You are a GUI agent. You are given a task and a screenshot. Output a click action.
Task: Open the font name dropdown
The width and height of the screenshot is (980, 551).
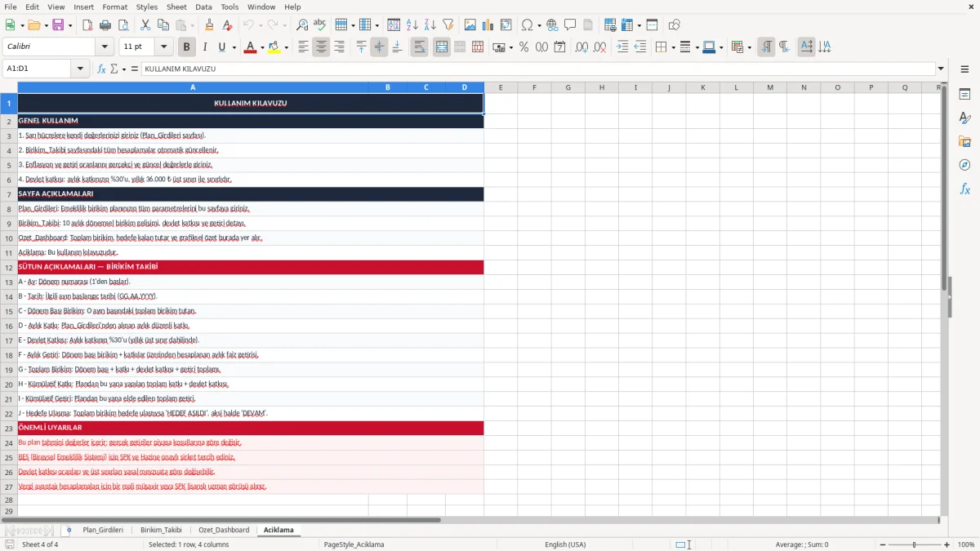click(104, 47)
